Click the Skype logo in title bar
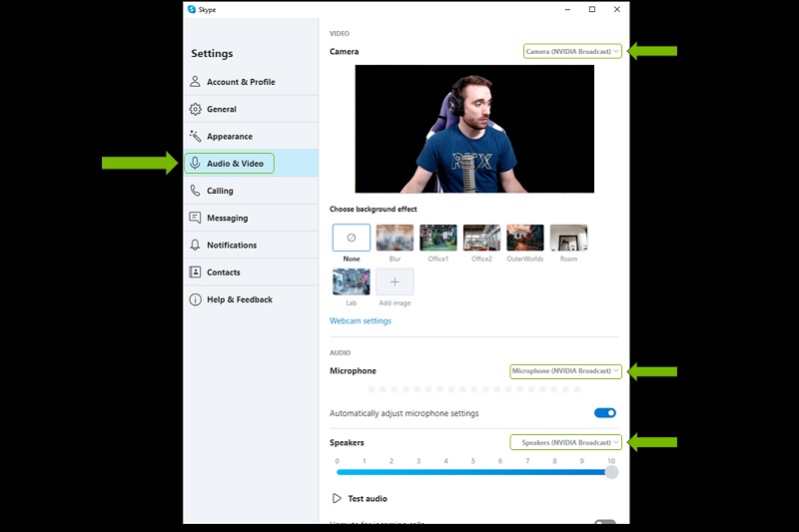 click(192, 9)
